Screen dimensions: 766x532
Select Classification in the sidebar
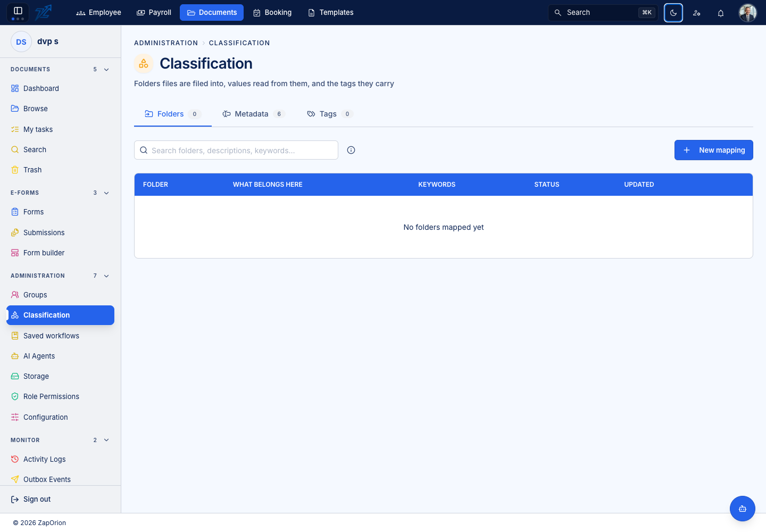point(60,315)
